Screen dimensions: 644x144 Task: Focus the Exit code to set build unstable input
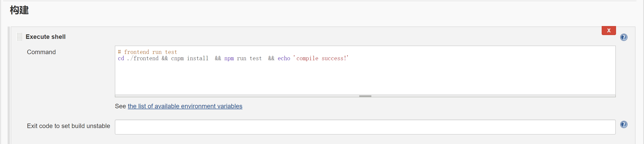tap(365, 127)
